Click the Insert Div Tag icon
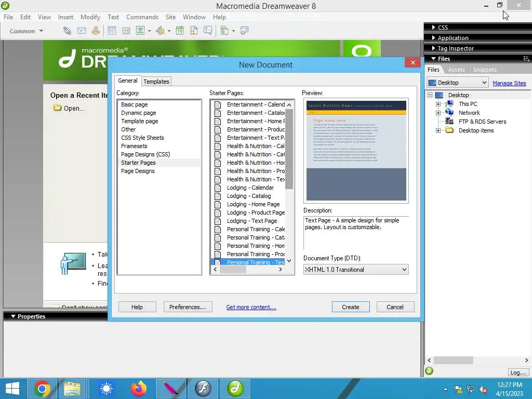 pyautogui.click(x=126, y=31)
